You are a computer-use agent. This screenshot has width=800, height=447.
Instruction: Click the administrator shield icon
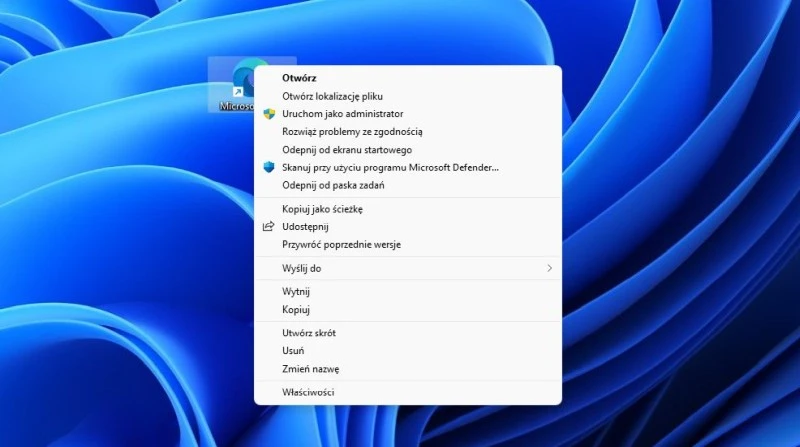(x=269, y=114)
